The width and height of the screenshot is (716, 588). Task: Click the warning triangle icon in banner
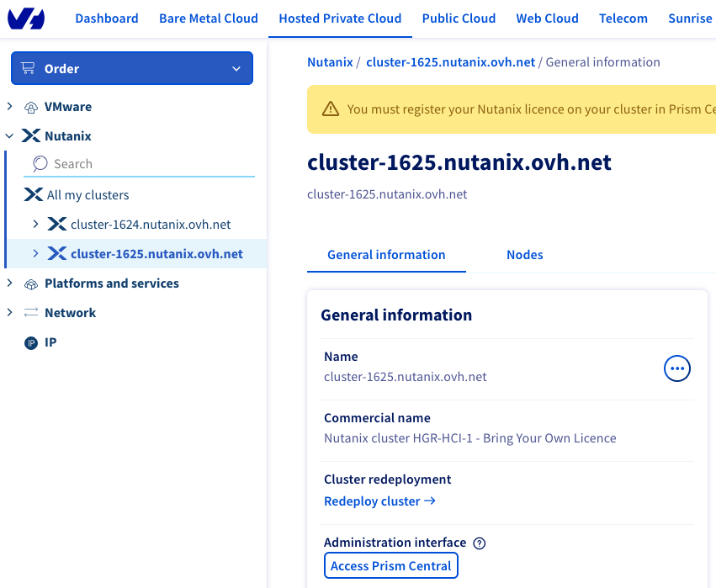331,109
